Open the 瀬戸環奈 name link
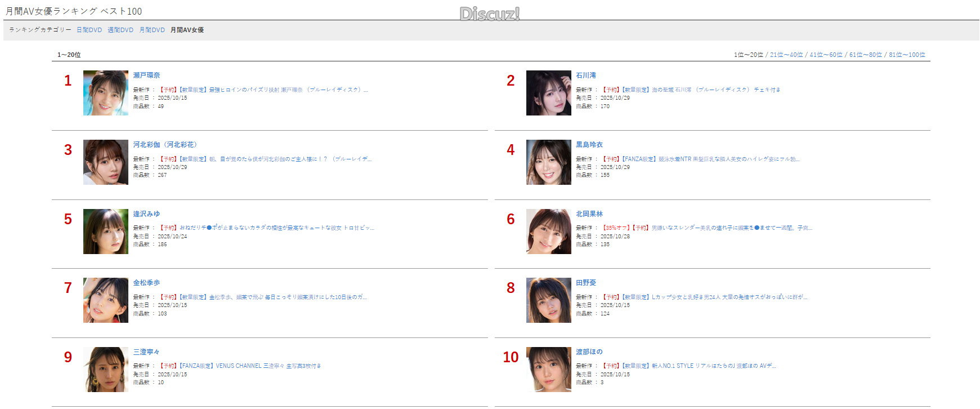The width and height of the screenshot is (980, 409). click(146, 75)
